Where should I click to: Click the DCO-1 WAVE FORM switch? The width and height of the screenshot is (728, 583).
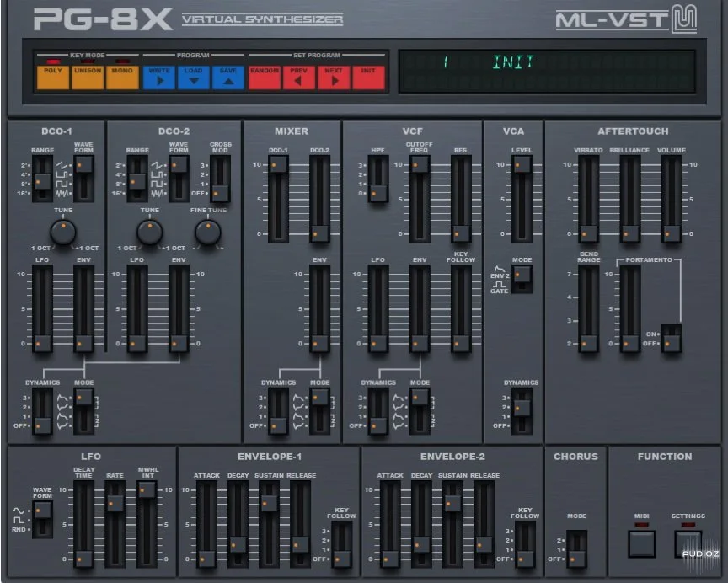coord(84,179)
